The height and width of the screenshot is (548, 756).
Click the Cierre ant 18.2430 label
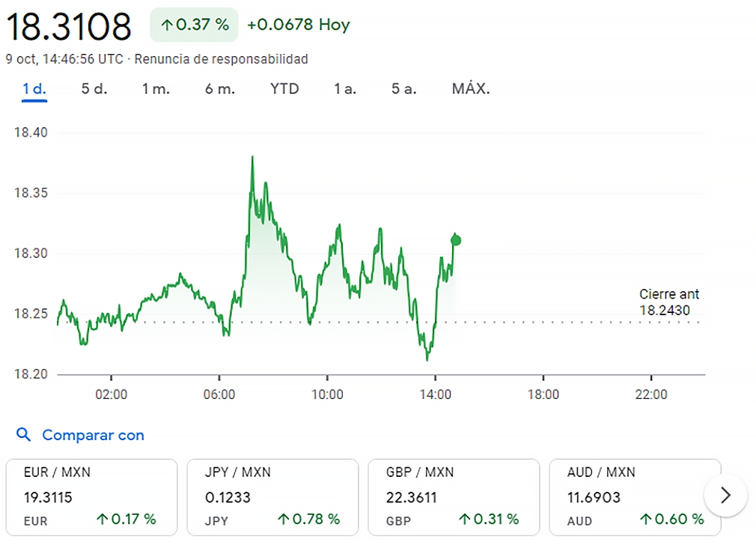click(x=668, y=302)
